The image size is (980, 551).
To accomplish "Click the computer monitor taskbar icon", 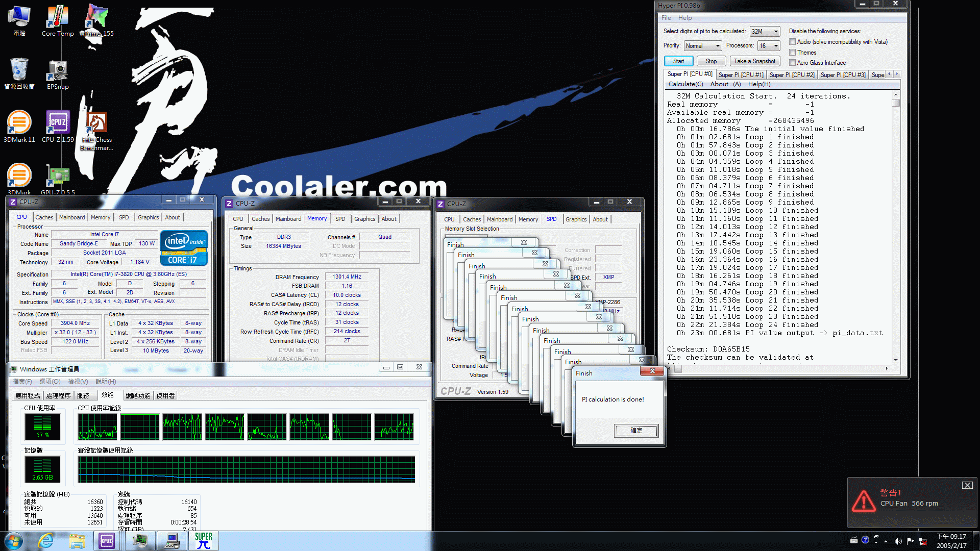I will tap(172, 541).
